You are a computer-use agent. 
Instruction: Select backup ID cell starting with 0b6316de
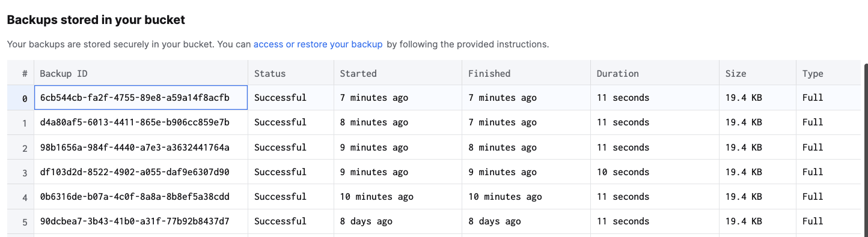pos(141,197)
